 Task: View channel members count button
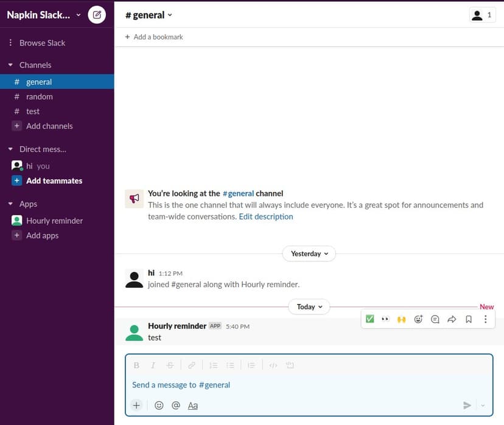pyautogui.click(x=482, y=15)
